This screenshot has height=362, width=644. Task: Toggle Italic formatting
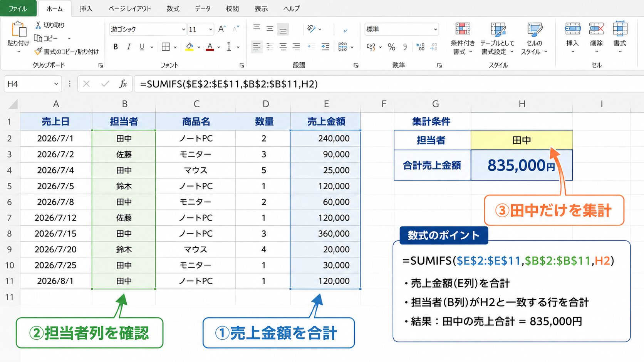(x=129, y=47)
